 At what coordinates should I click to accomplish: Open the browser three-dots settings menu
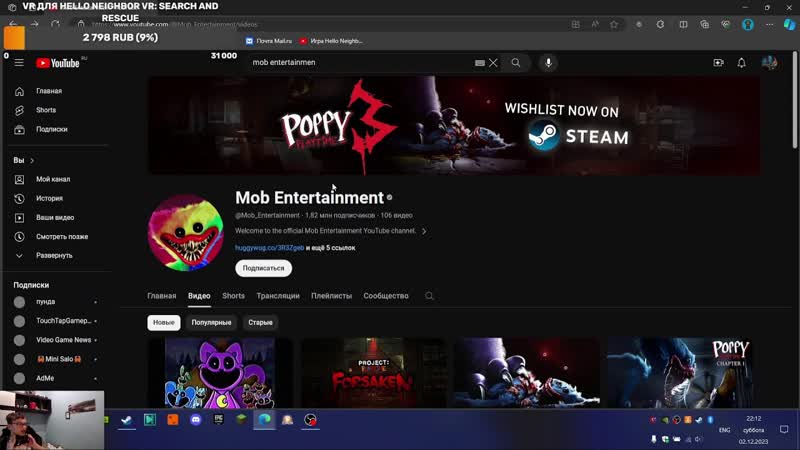point(769,24)
